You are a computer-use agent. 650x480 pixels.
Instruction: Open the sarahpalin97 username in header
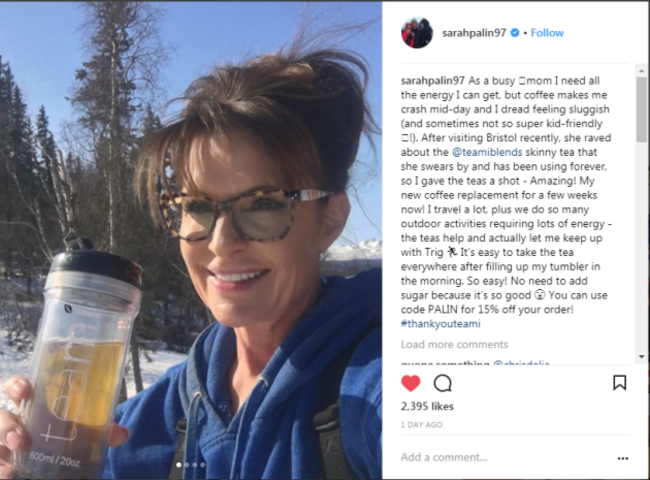click(x=474, y=33)
